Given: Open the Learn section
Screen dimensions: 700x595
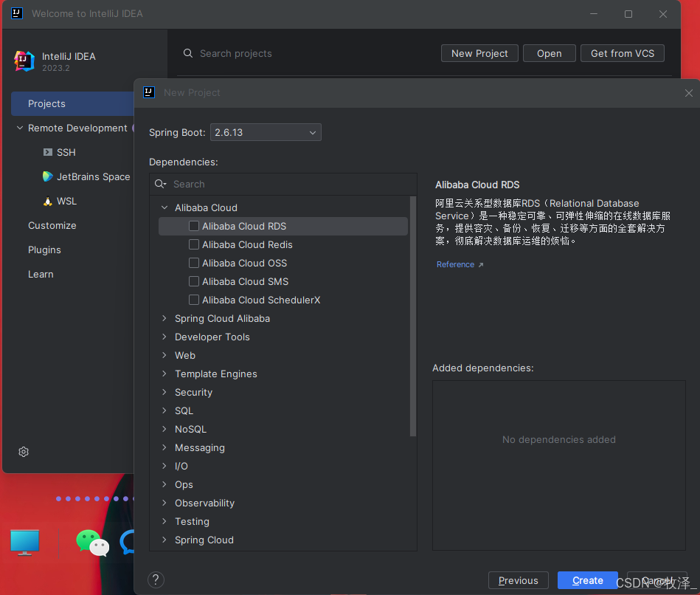Looking at the screenshot, I should pos(41,275).
